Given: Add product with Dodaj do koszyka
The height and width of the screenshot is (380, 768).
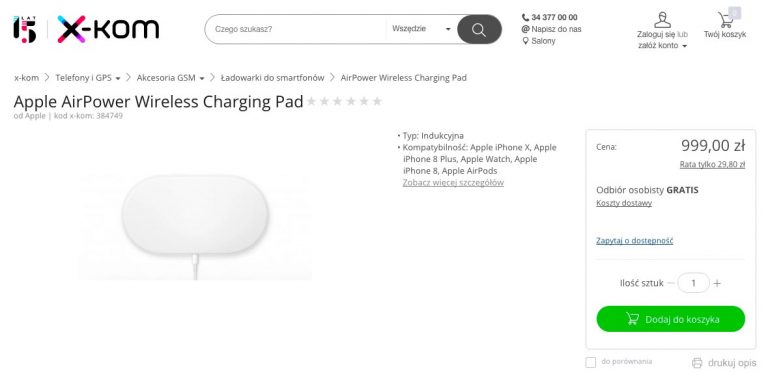Looking at the screenshot, I should (x=671, y=319).
